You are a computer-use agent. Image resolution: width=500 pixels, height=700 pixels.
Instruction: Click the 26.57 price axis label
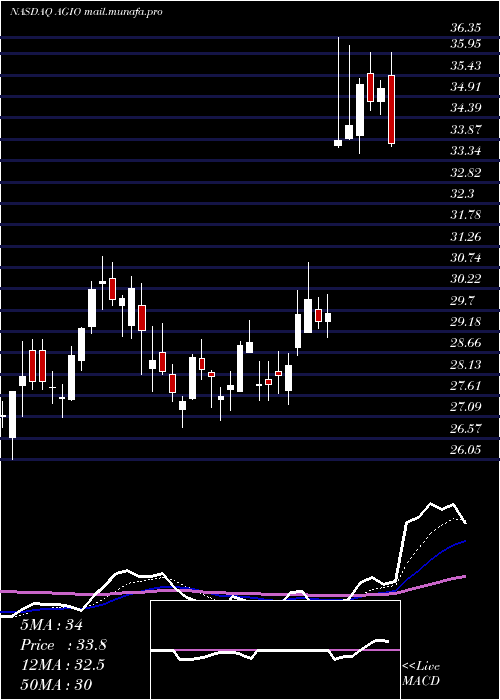[x=465, y=429]
